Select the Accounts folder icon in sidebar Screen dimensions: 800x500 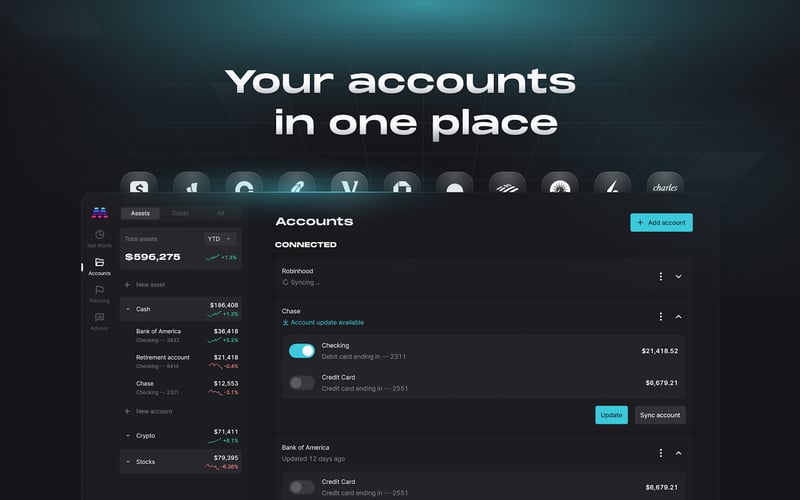click(99, 262)
